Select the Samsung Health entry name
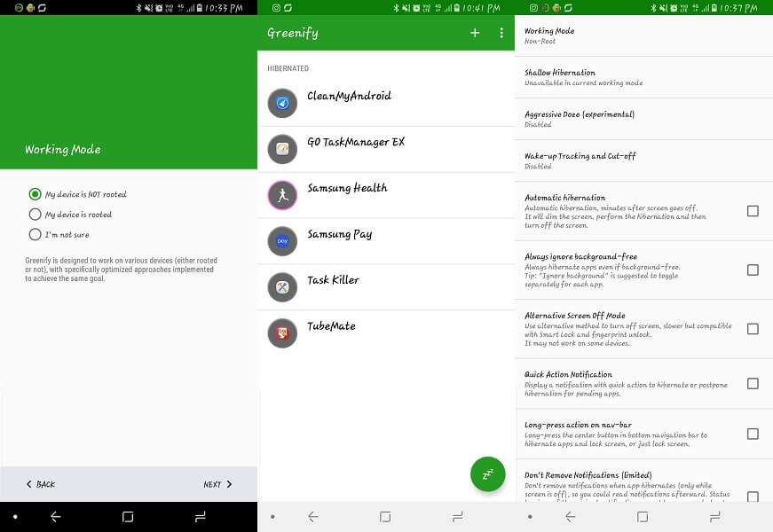 click(x=347, y=188)
